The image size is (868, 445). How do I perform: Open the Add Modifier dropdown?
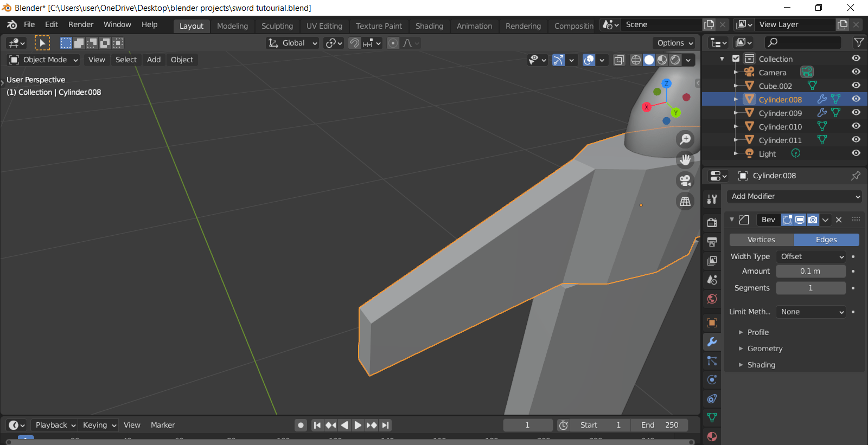pyautogui.click(x=794, y=196)
